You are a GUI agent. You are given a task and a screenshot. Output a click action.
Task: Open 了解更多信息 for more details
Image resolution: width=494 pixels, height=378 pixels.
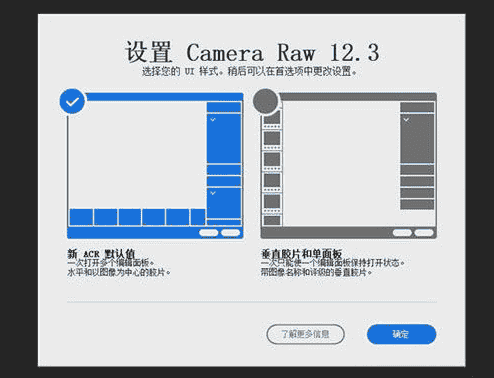click(305, 334)
